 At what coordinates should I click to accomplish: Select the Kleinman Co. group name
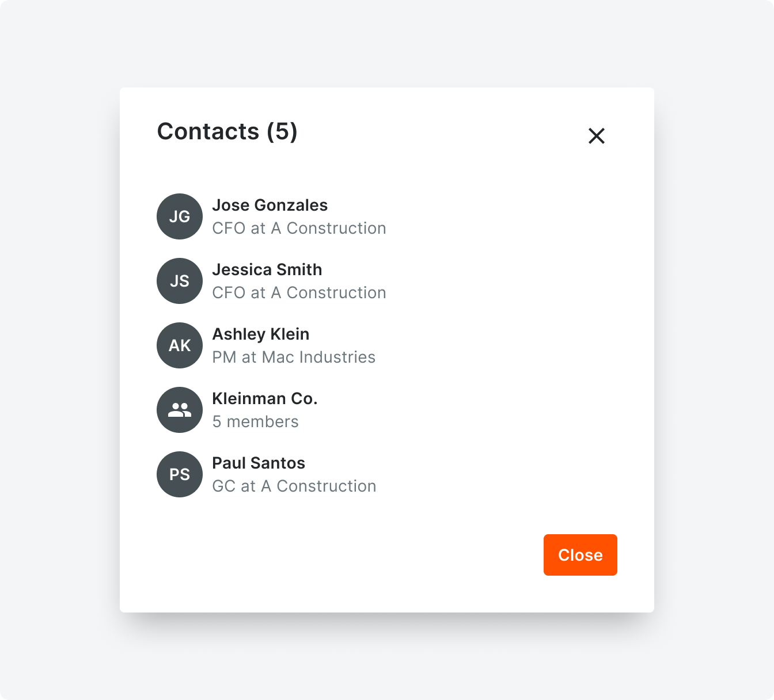click(x=265, y=399)
